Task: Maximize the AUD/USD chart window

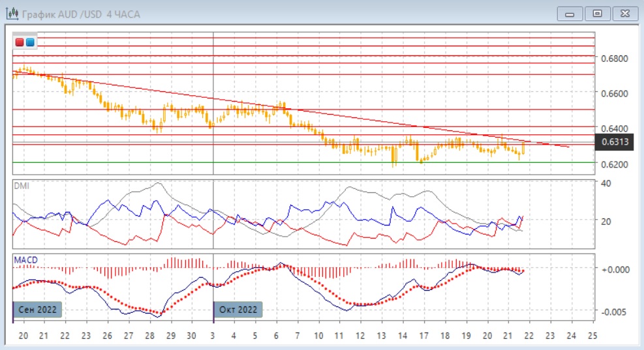Action: [597, 14]
